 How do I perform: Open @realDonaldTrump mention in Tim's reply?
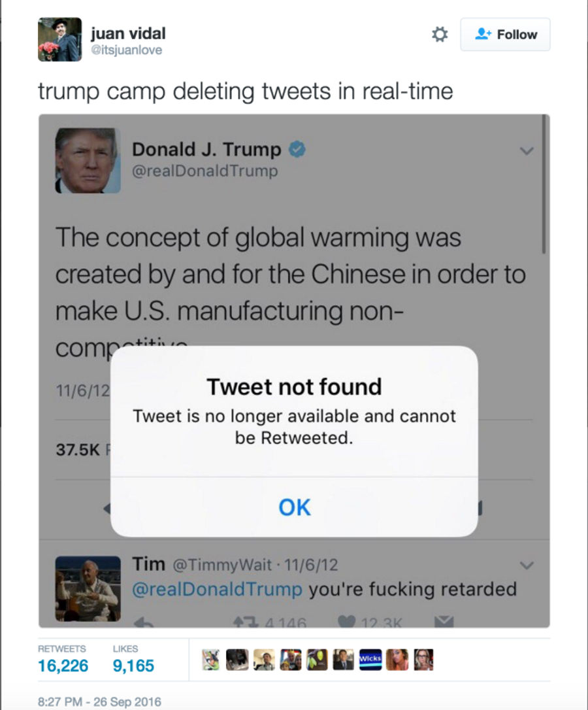(x=217, y=589)
